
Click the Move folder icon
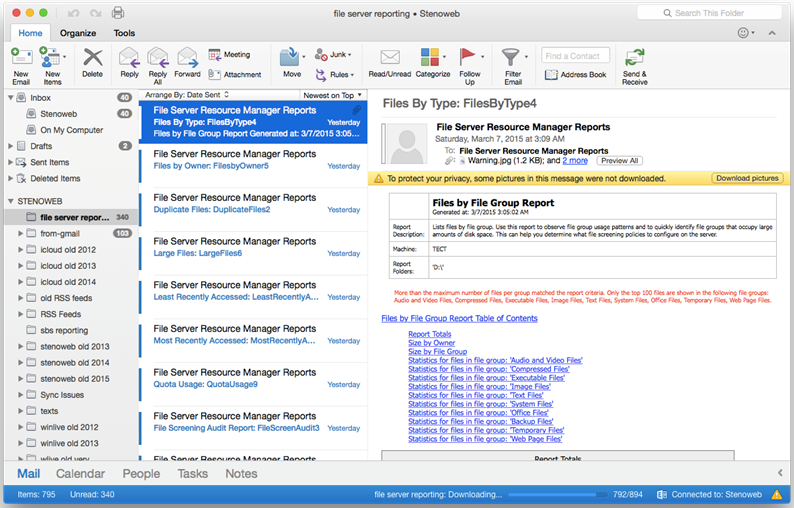[290, 57]
